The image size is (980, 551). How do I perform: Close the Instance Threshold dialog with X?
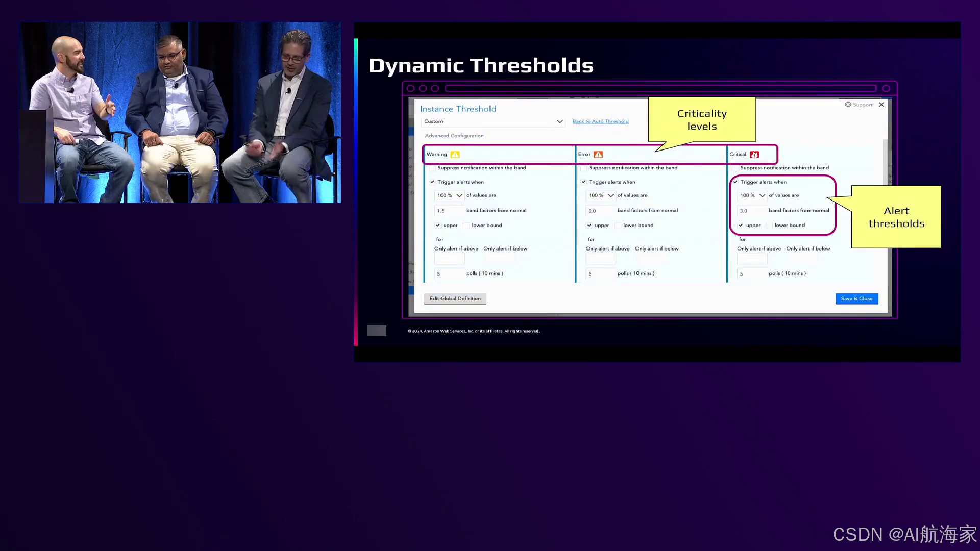881,105
